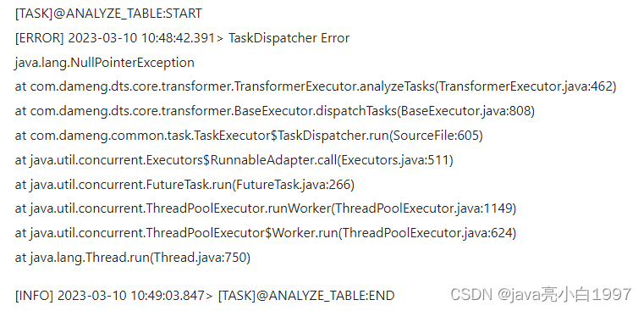Click ThreadPoolExecutor.java:624 reference
The width and height of the screenshot is (644, 311).
point(427,233)
